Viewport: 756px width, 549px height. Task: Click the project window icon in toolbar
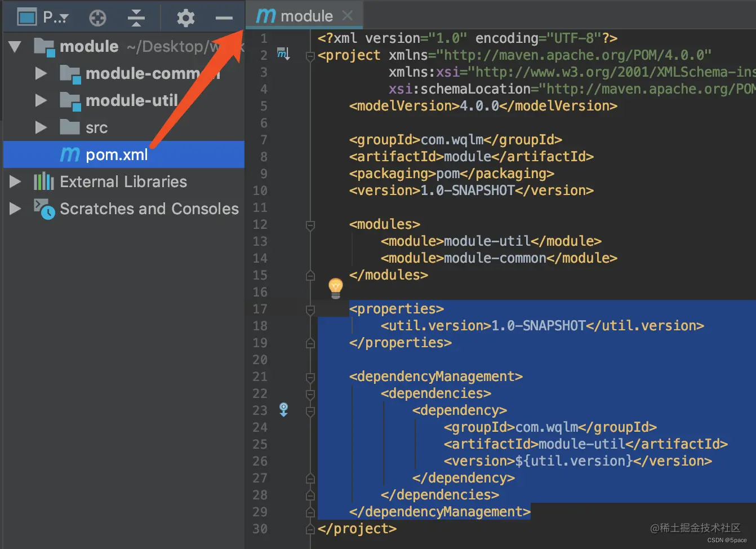pos(26,17)
